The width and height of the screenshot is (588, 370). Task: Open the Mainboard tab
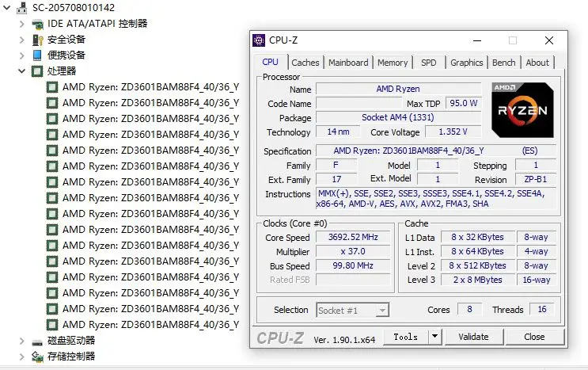point(348,63)
